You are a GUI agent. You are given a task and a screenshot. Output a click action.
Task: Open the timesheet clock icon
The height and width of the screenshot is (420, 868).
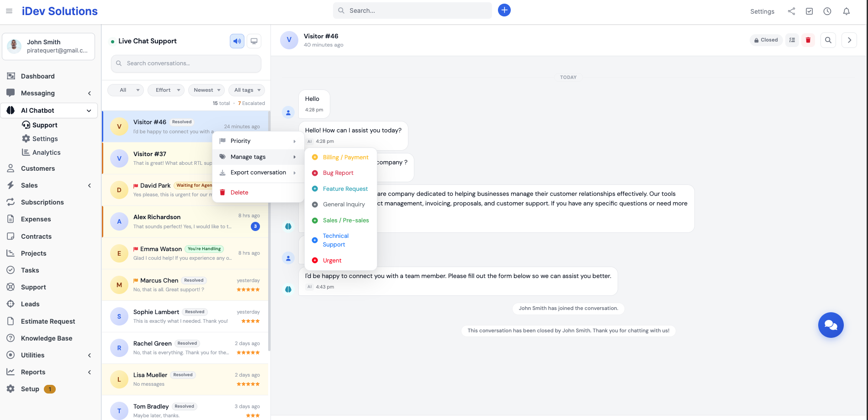click(x=827, y=11)
